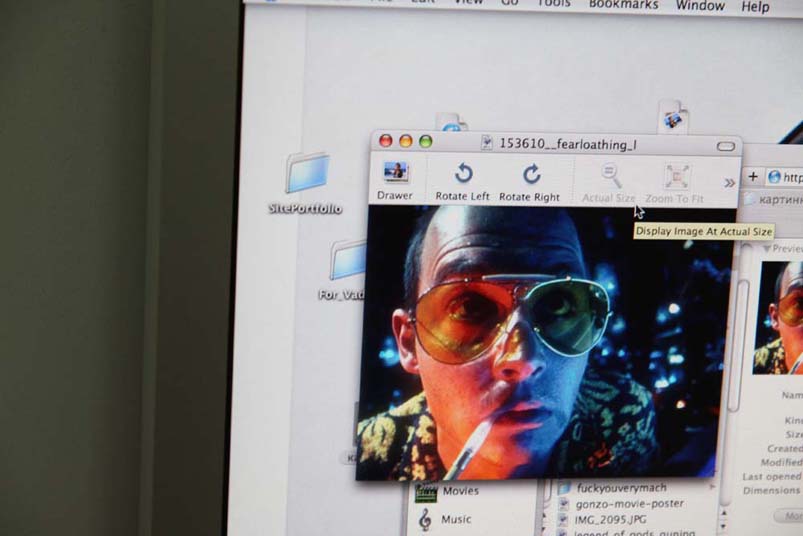Click the Finder column scroll-up arrow

pyautogui.click(x=724, y=513)
